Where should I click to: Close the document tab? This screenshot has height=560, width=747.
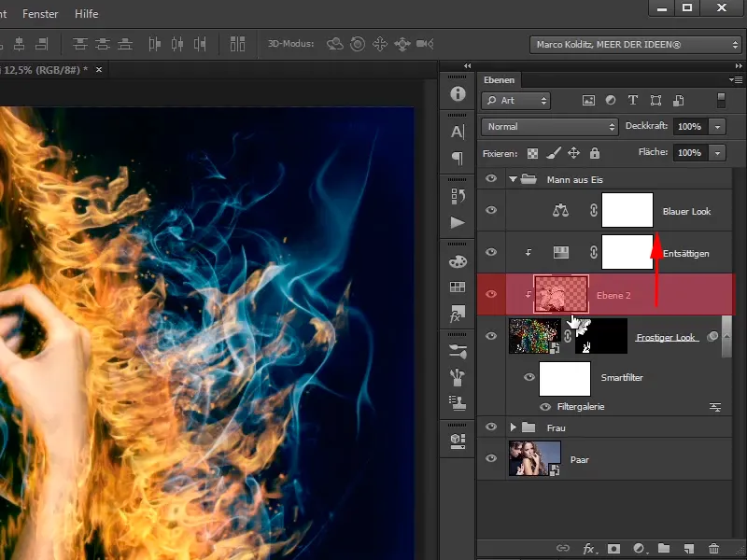click(x=99, y=69)
